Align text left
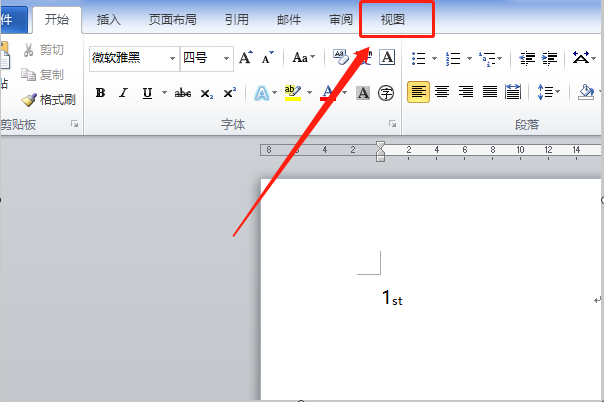Image resolution: width=604 pixels, height=402 pixels. (418, 92)
